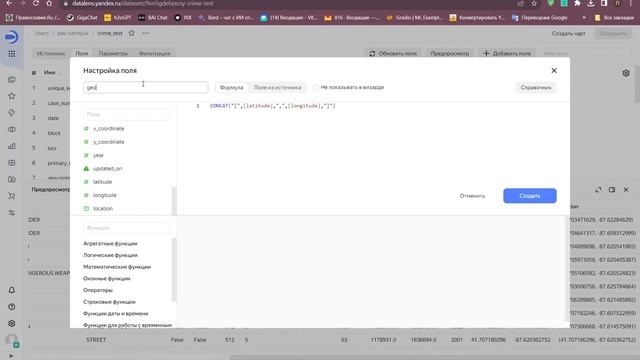Image resolution: width=640 pixels, height=360 pixels.
Task: Open the user avatar at sidebar bottom
Action: (x=12, y=340)
